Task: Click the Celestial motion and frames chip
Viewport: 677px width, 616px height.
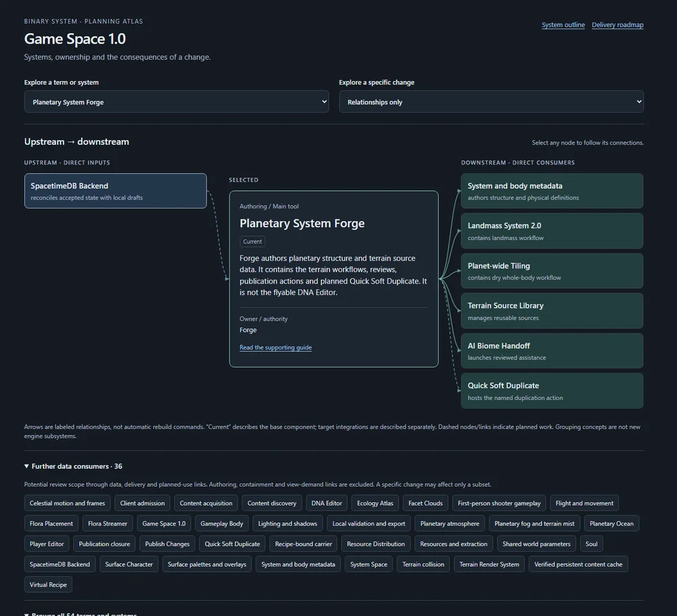Action: (67, 504)
